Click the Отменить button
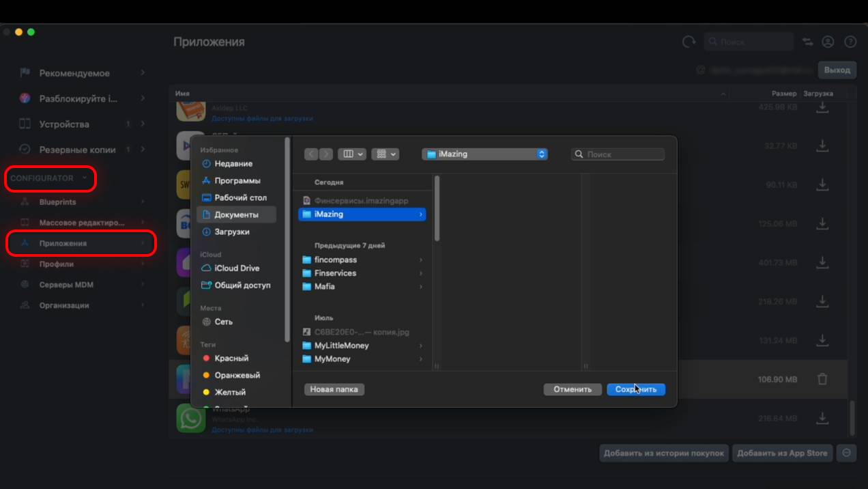This screenshot has height=489, width=868. click(572, 389)
